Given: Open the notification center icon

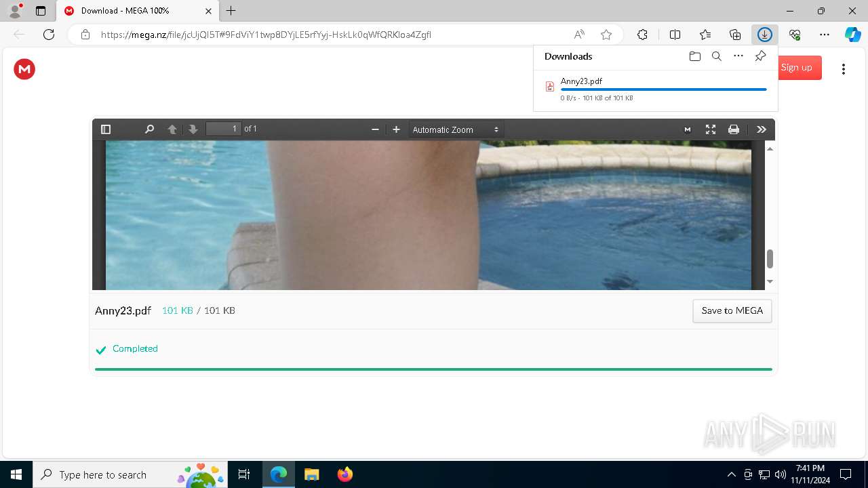Looking at the screenshot, I should pyautogui.click(x=846, y=474).
